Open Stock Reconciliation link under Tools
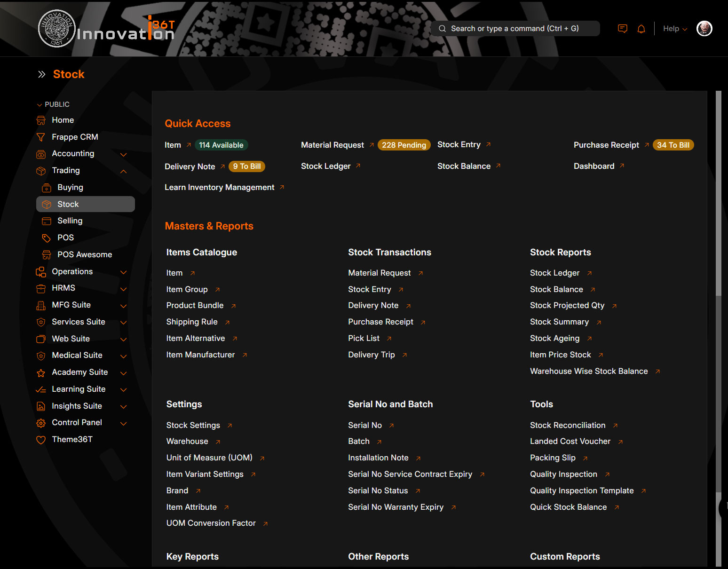Image resolution: width=728 pixels, height=569 pixels. tap(568, 425)
